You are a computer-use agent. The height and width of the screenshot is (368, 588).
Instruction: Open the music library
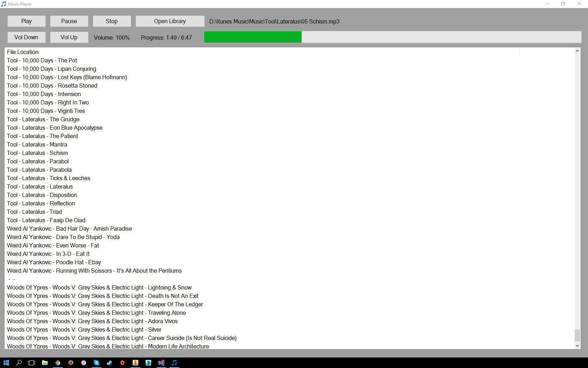170,21
